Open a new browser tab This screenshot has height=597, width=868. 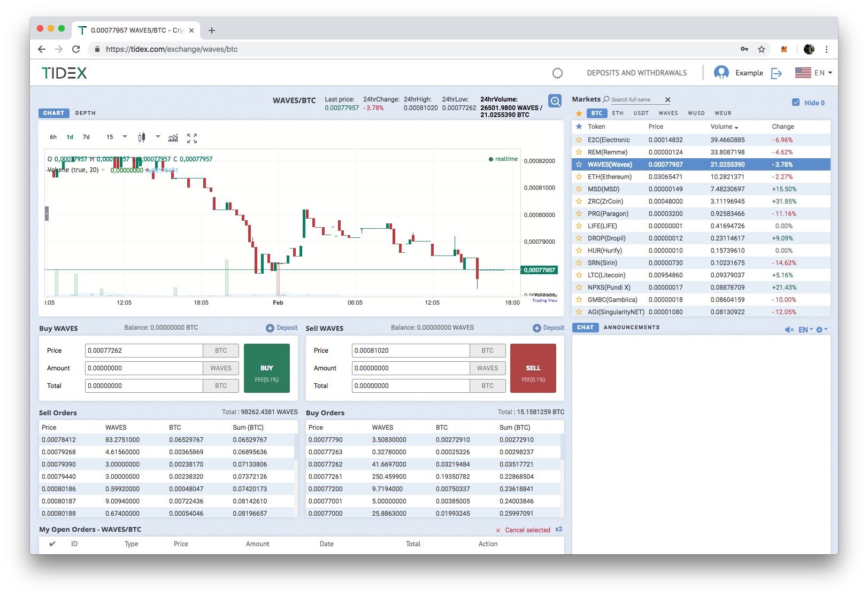point(212,30)
